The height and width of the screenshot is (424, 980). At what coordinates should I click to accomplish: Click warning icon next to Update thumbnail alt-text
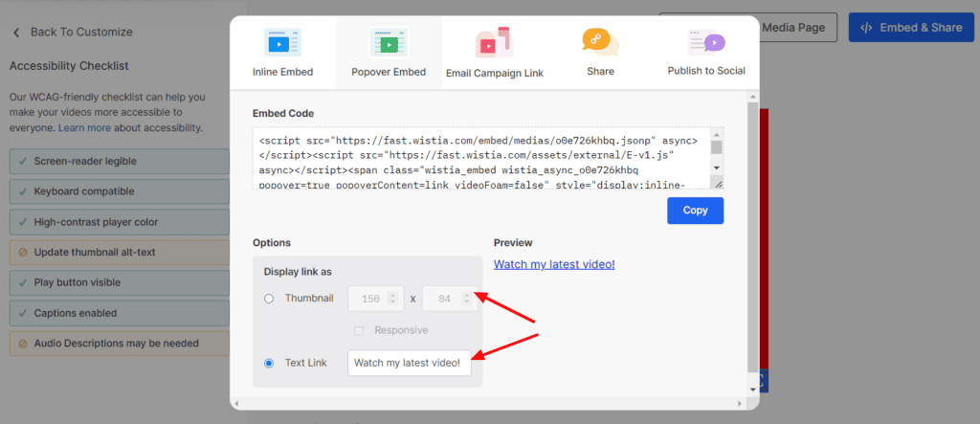click(x=23, y=253)
